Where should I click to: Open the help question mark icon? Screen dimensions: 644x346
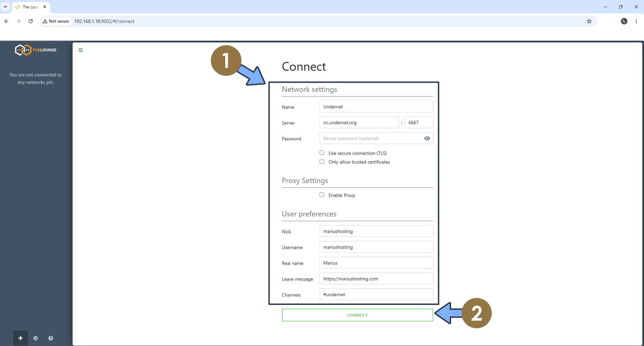(x=51, y=338)
